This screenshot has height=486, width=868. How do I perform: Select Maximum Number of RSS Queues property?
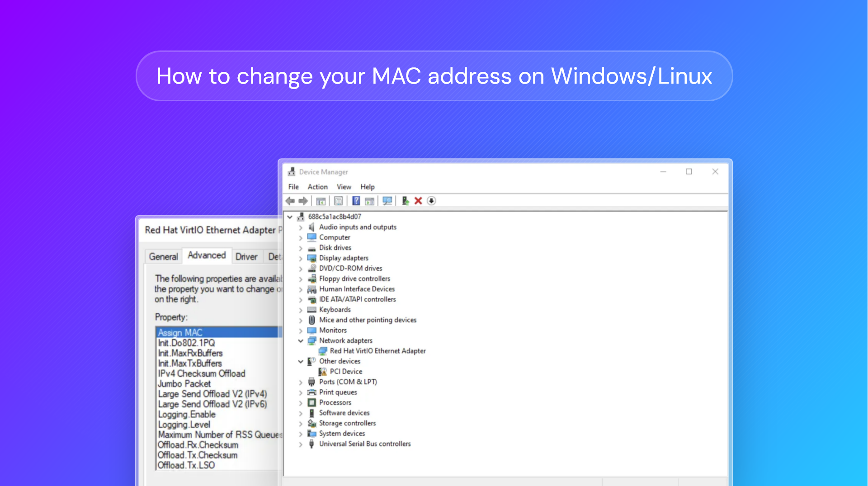pyautogui.click(x=220, y=434)
